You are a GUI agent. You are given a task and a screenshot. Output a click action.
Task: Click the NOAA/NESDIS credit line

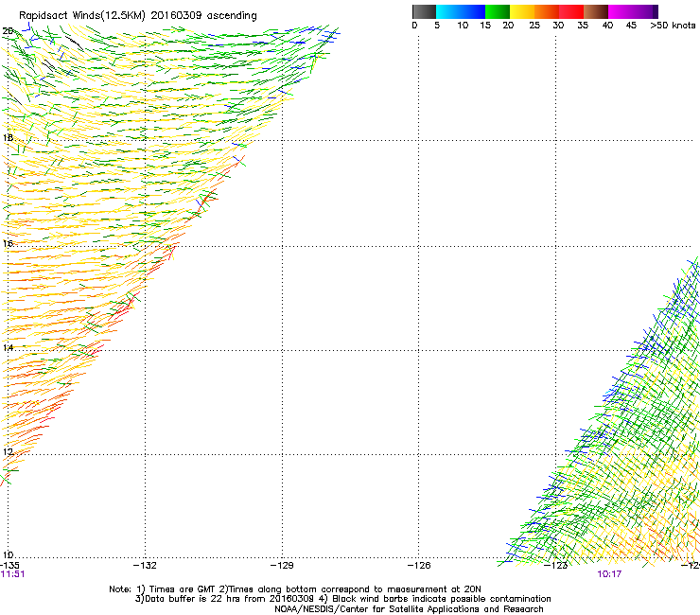409,609
